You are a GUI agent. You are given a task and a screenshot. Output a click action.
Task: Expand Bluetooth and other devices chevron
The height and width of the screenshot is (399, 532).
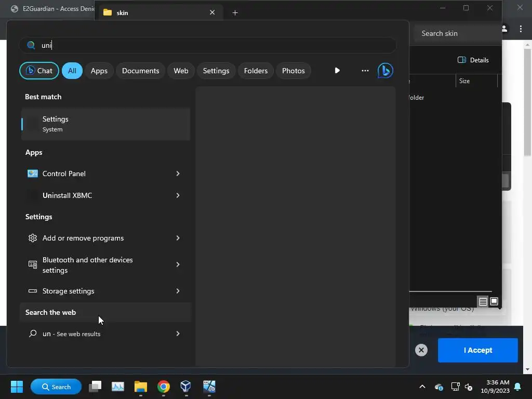pos(178,264)
